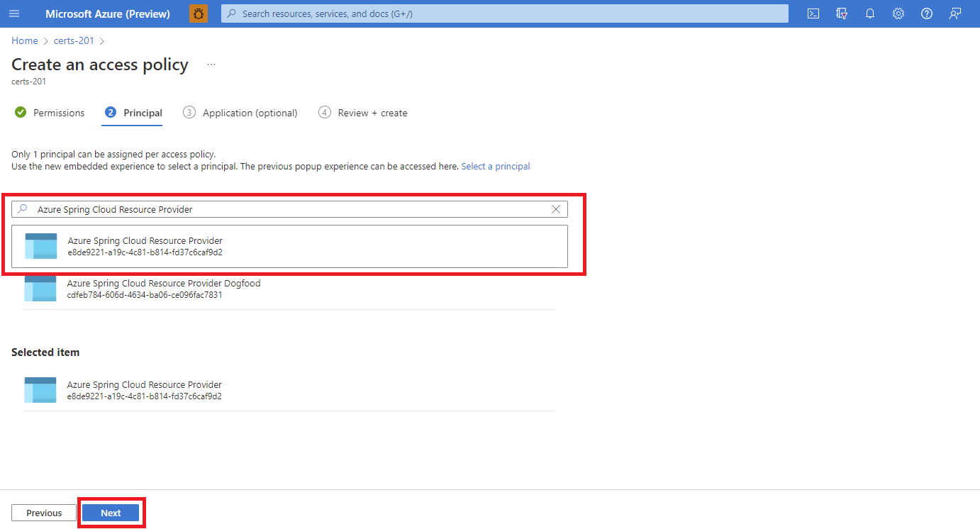Click the Dogfood ID cdfeb784-606d-4634-ba06-ce096fac7831
This screenshot has height=529, width=980.
point(145,295)
